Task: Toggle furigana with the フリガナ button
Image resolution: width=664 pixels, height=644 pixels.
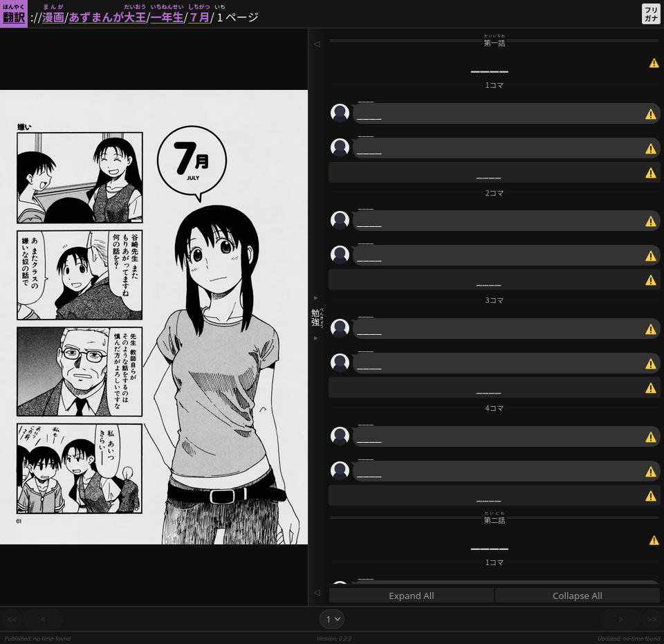Action: (651, 13)
